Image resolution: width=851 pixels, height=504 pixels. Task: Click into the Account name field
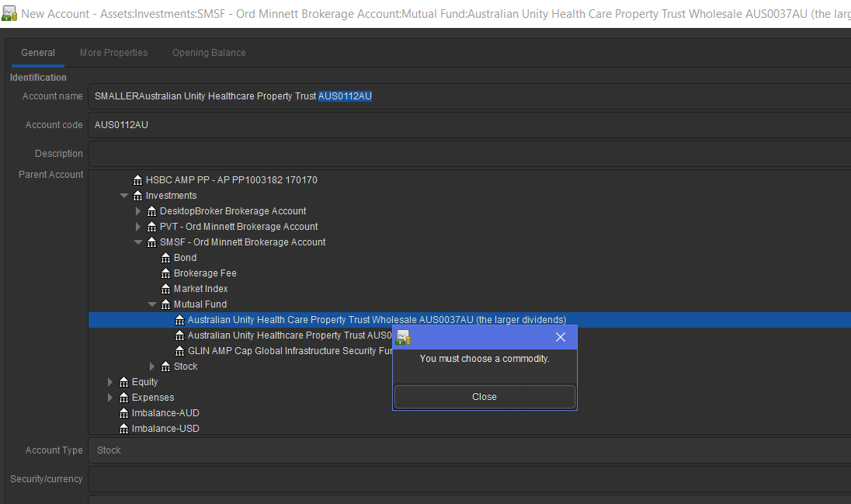click(470, 96)
